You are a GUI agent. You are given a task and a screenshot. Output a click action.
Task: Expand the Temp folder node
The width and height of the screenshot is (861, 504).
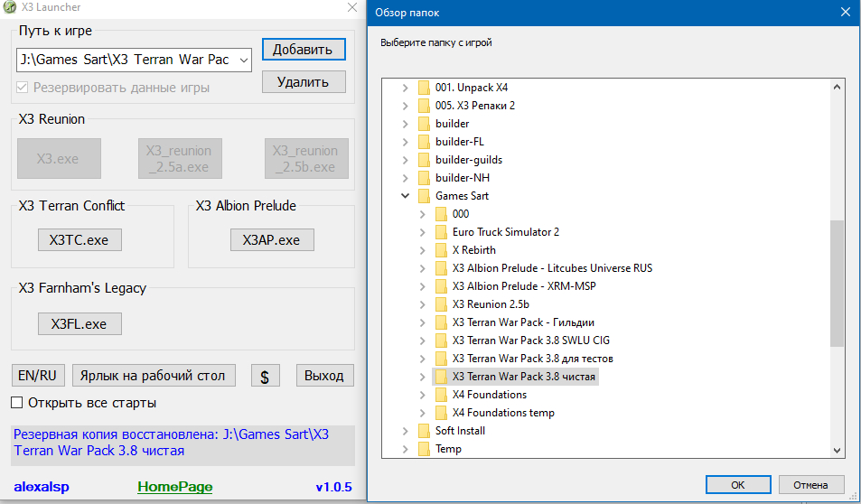(406, 449)
